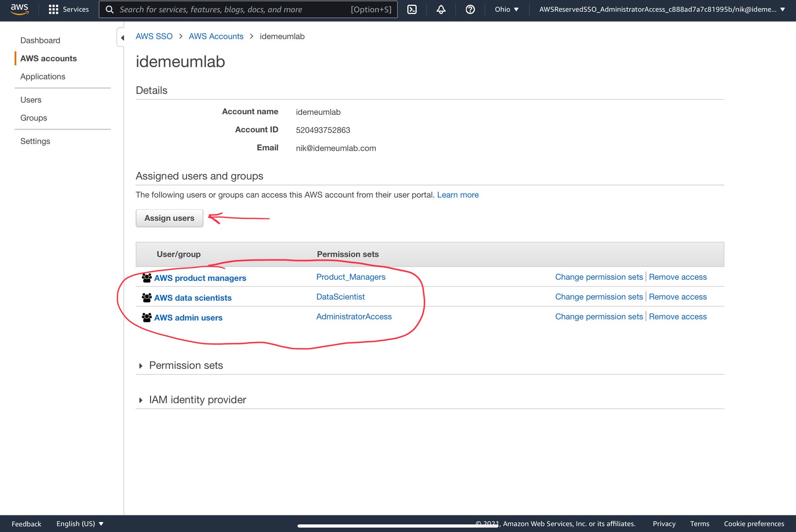Open the Privacy footer link

tap(664, 524)
